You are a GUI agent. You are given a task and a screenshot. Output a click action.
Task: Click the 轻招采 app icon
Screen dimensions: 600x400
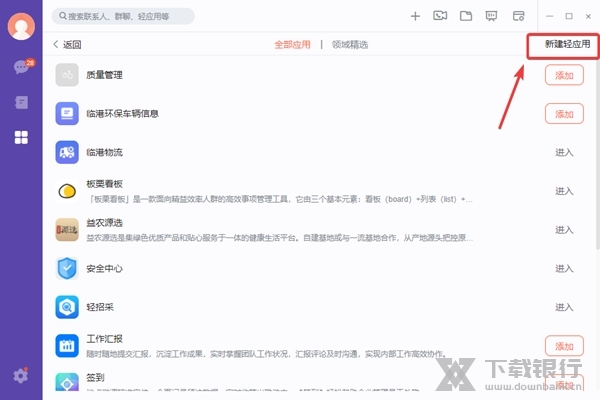67,307
